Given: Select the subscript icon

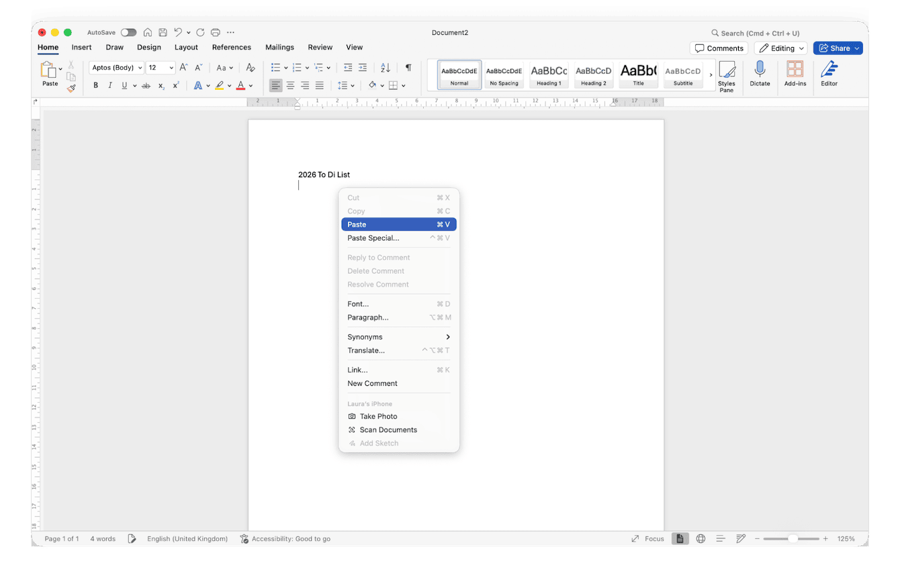Looking at the screenshot, I should [161, 86].
